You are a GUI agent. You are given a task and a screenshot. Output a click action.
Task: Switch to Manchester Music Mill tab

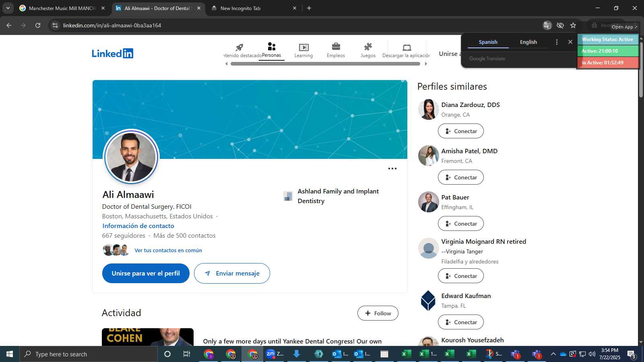(x=62, y=8)
